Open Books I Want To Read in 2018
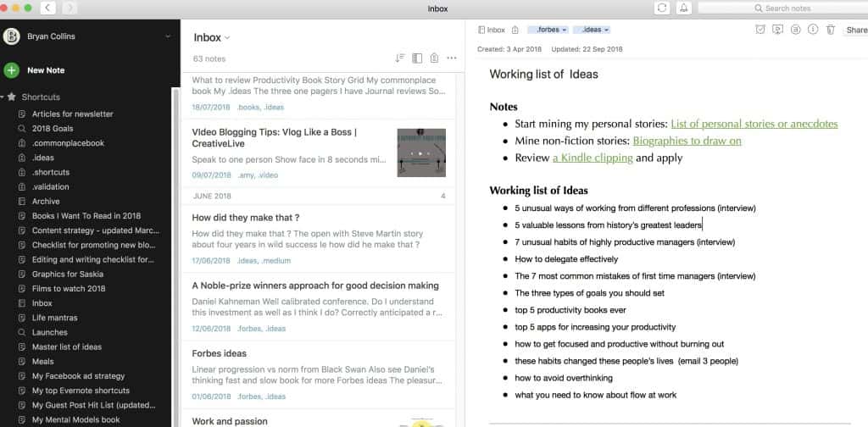This screenshot has width=868, height=427. 86,216
